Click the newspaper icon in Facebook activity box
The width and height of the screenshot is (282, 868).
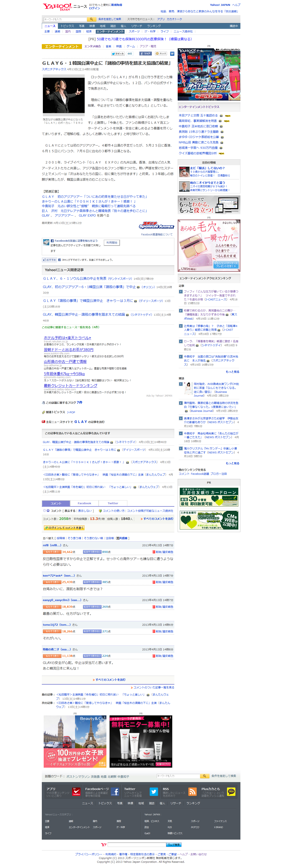tap(46, 242)
